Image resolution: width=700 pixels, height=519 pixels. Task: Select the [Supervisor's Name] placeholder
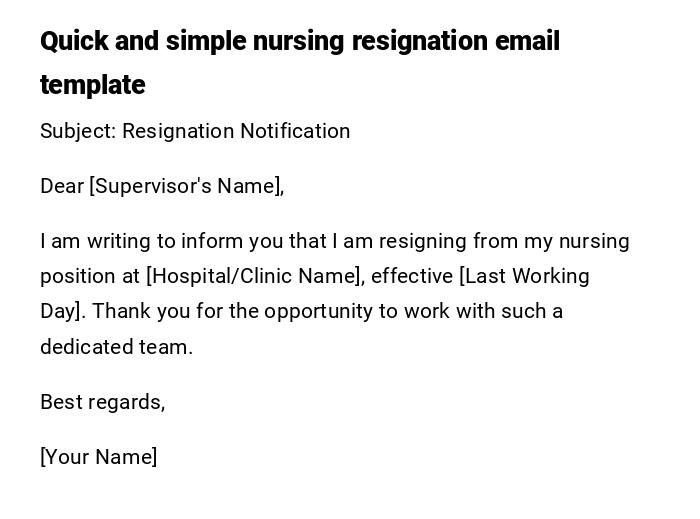(x=186, y=186)
